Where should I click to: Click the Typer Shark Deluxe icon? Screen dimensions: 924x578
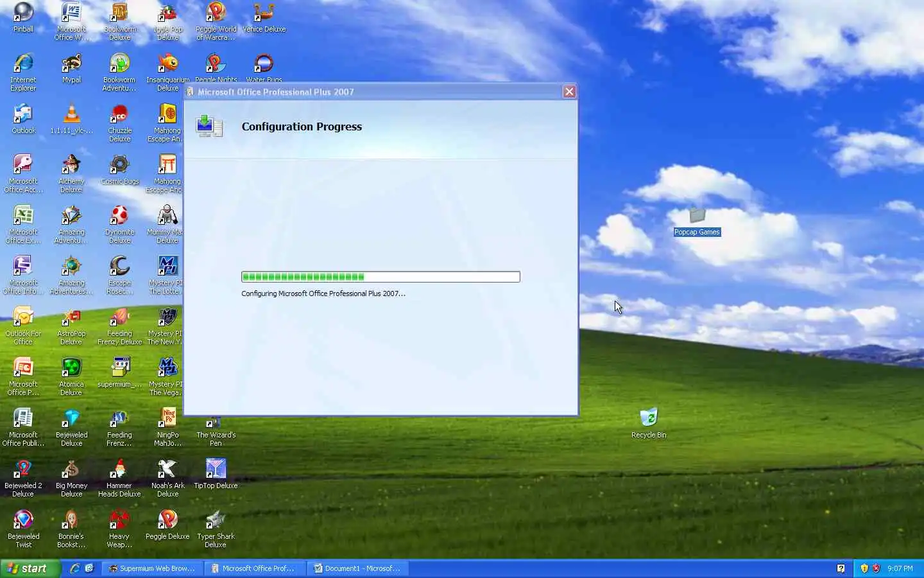point(216,529)
